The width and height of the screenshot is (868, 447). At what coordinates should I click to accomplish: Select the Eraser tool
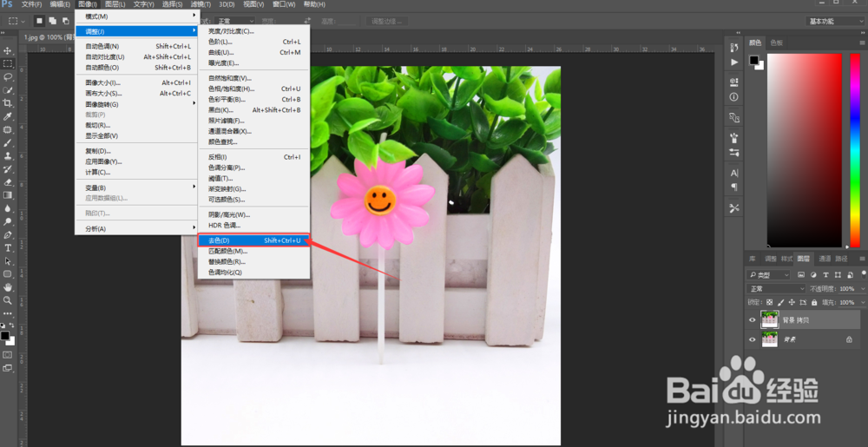pyautogui.click(x=8, y=182)
